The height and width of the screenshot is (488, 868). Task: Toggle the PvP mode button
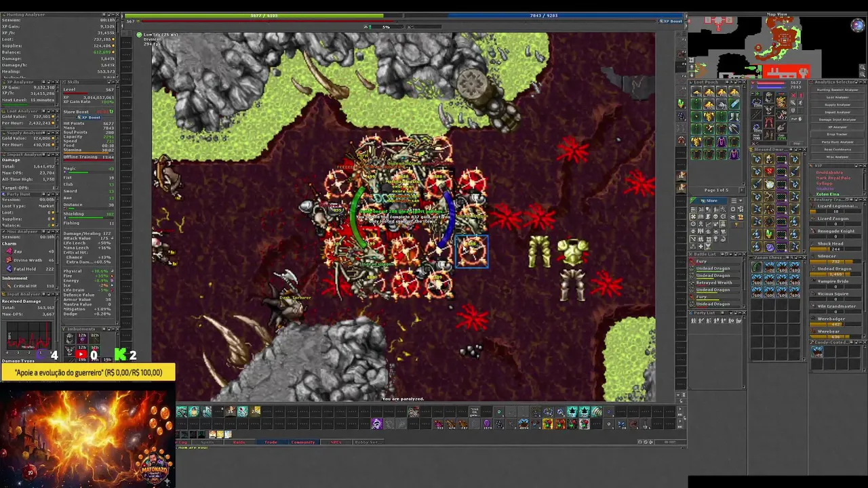click(797, 119)
